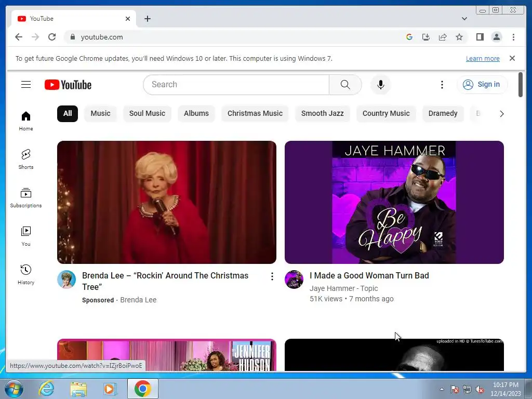Install YouTube app via address bar icon

pyautogui.click(x=426, y=37)
